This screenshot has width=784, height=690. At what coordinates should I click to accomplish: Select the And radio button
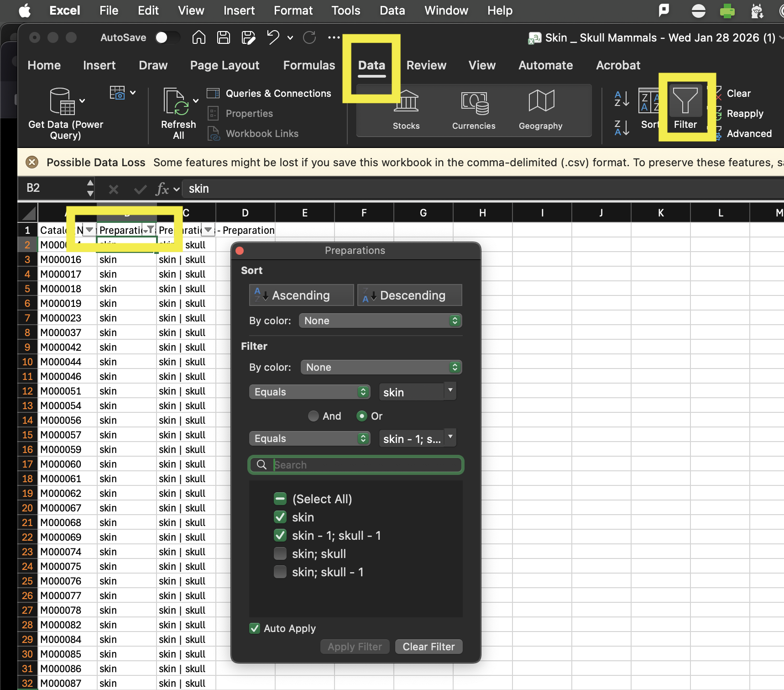(314, 416)
